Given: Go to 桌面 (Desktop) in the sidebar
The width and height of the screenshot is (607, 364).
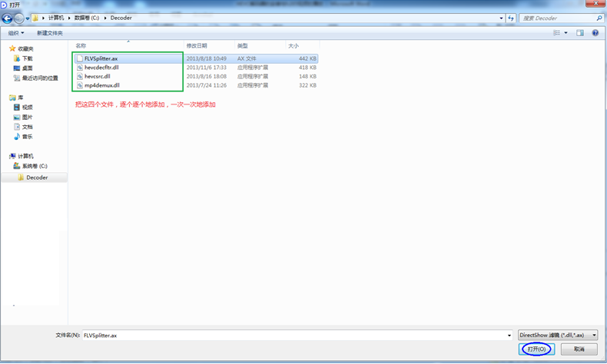Looking at the screenshot, I should tap(28, 68).
